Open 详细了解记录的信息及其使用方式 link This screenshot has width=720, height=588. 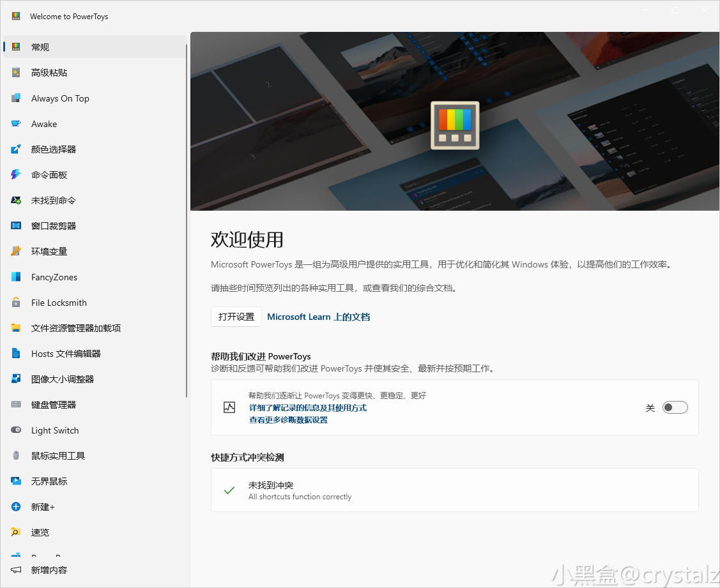pos(308,407)
